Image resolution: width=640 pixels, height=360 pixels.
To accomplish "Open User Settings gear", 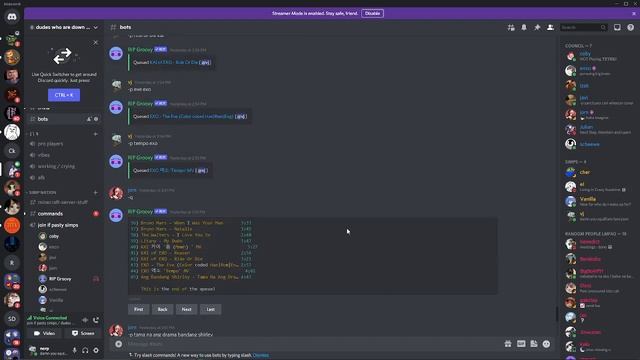I will [96, 350].
